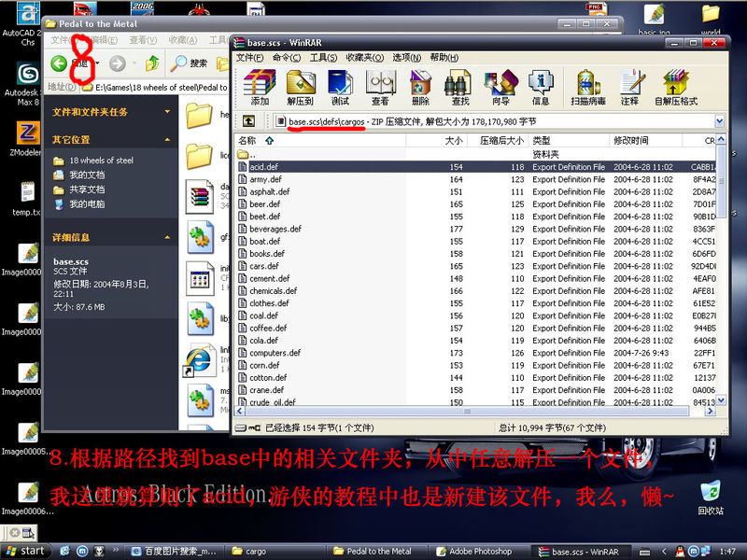
Task: Select the army.def file row
Action: tap(475, 179)
